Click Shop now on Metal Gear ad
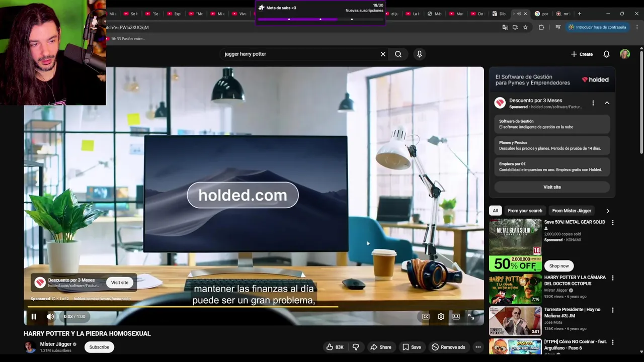The width and height of the screenshot is (644, 362). 559,266
